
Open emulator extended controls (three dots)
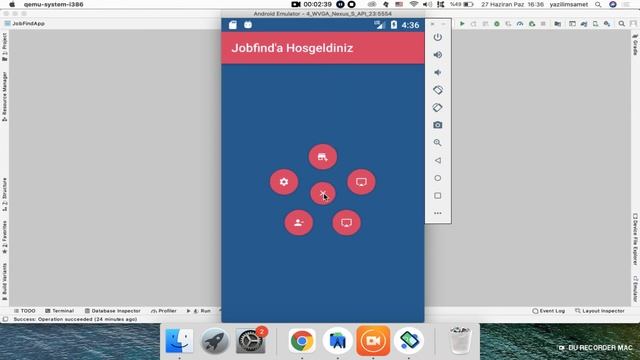click(438, 213)
